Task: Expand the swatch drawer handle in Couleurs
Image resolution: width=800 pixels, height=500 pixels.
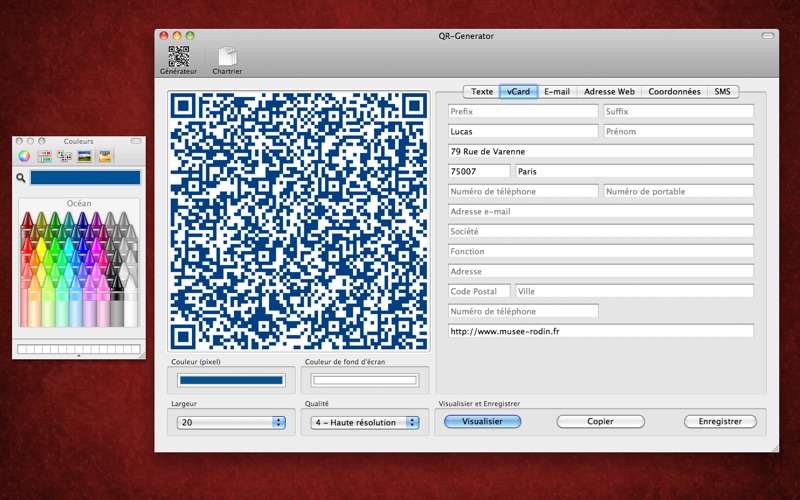Action: (79, 356)
